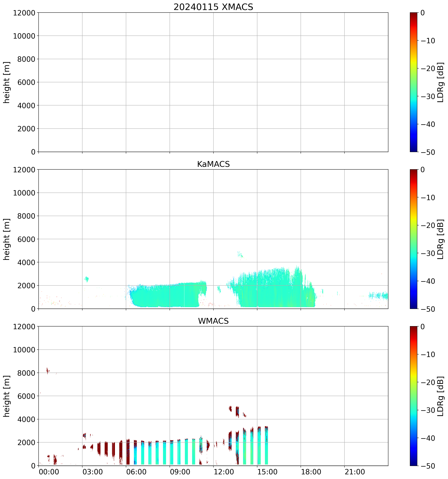Click the 12:00 time axis label

[x=224, y=472]
